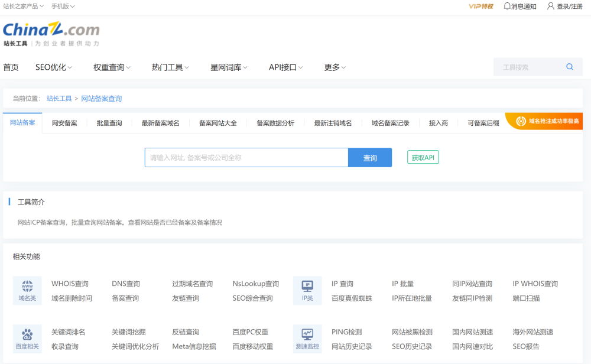Expand the 权重查询 dropdown menu
The height and width of the screenshot is (364, 591).
point(112,67)
